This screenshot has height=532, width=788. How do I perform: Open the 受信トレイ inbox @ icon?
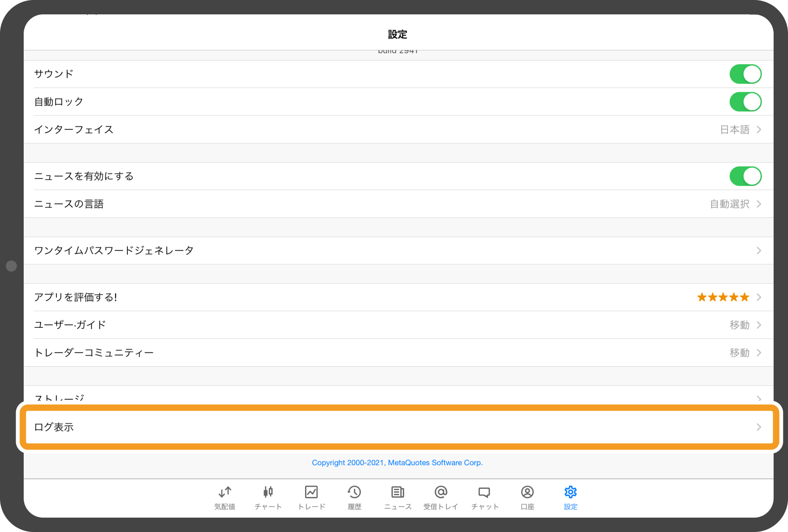(x=441, y=492)
